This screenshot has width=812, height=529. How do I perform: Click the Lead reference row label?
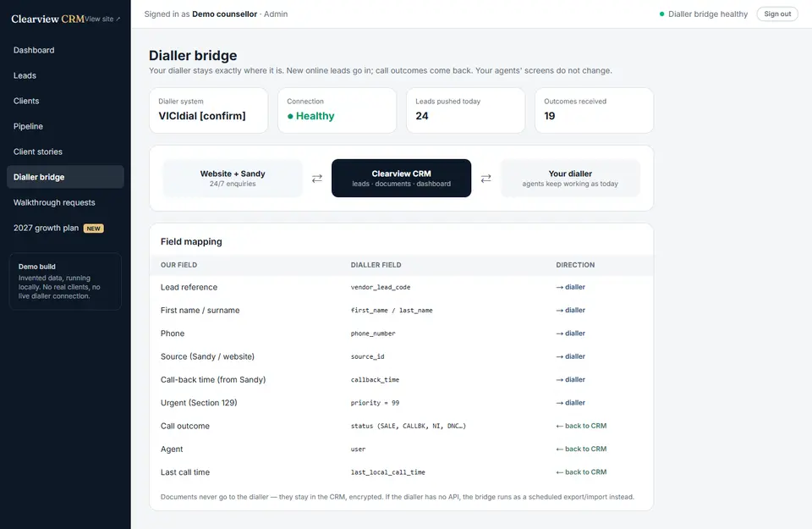pyautogui.click(x=189, y=287)
